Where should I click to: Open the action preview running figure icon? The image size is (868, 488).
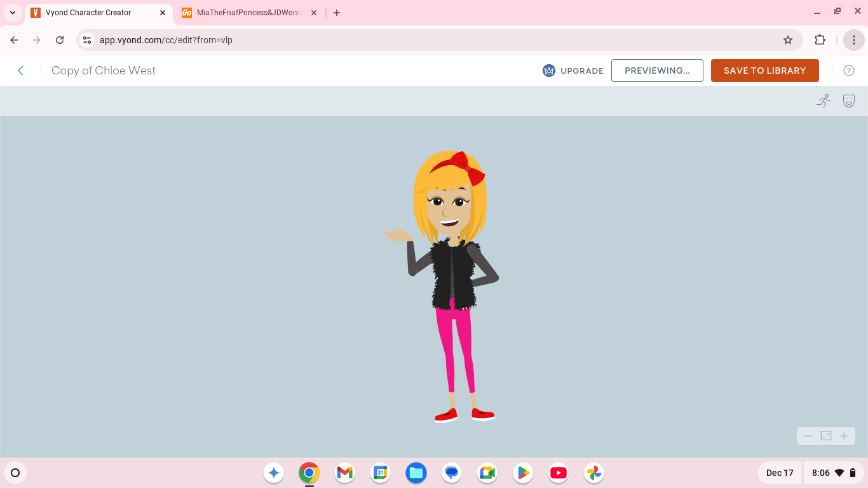point(824,100)
